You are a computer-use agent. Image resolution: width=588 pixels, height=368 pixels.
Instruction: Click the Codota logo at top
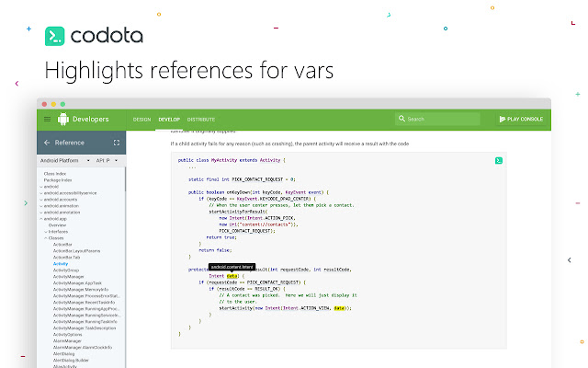pyautogui.click(x=94, y=36)
